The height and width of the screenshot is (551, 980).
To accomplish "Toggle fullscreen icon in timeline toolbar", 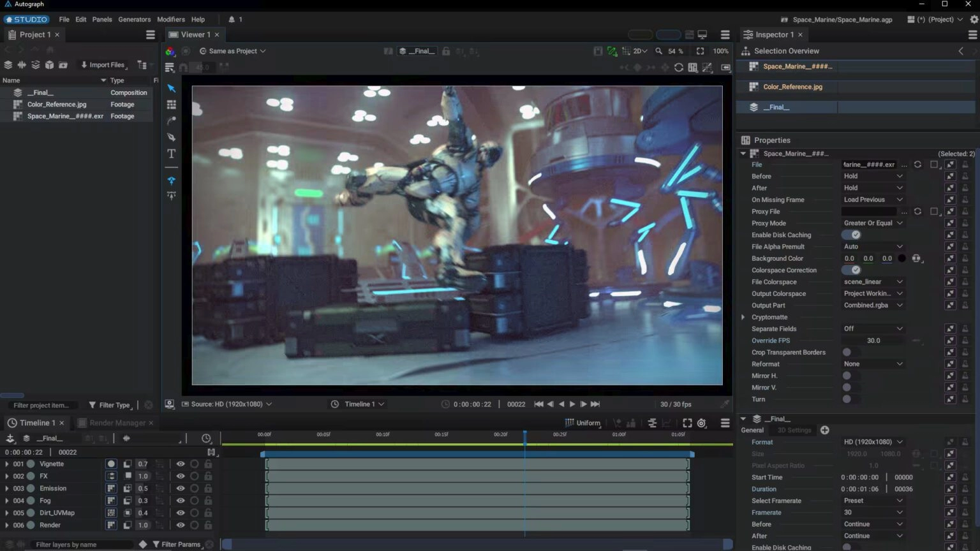I will pyautogui.click(x=687, y=423).
